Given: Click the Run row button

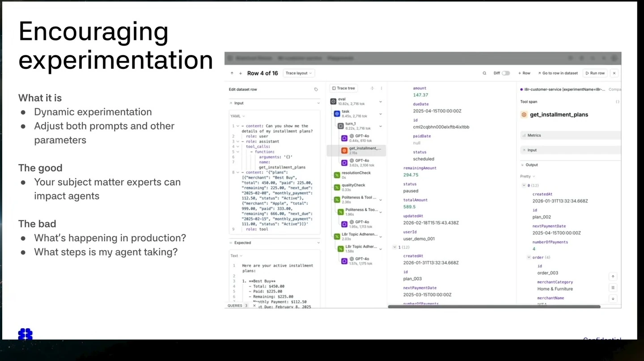Looking at the screenshot, I should tap(595, 73).
